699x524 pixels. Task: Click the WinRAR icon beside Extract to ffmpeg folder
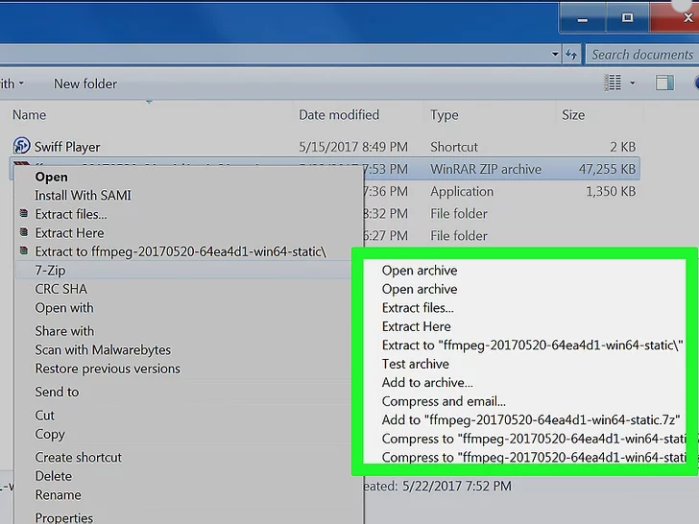tap(24, 251)
